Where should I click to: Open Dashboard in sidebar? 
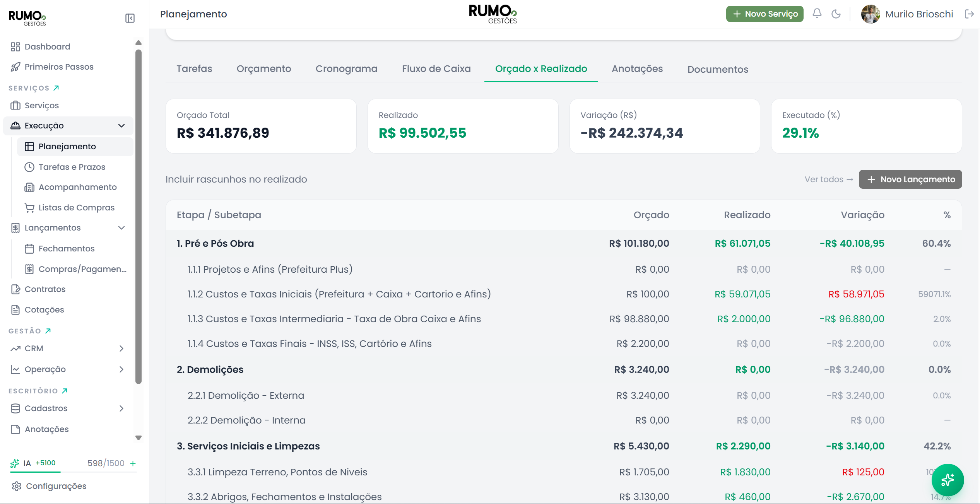47,46
